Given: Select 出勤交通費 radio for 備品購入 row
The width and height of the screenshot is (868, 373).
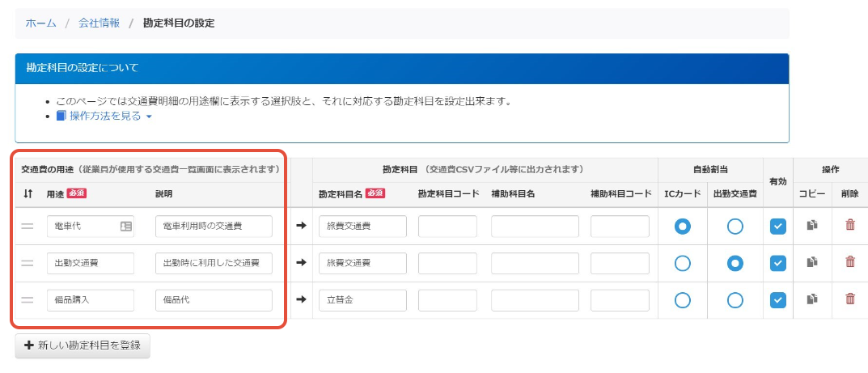Looking at the screenshot, I should [735, 300].
